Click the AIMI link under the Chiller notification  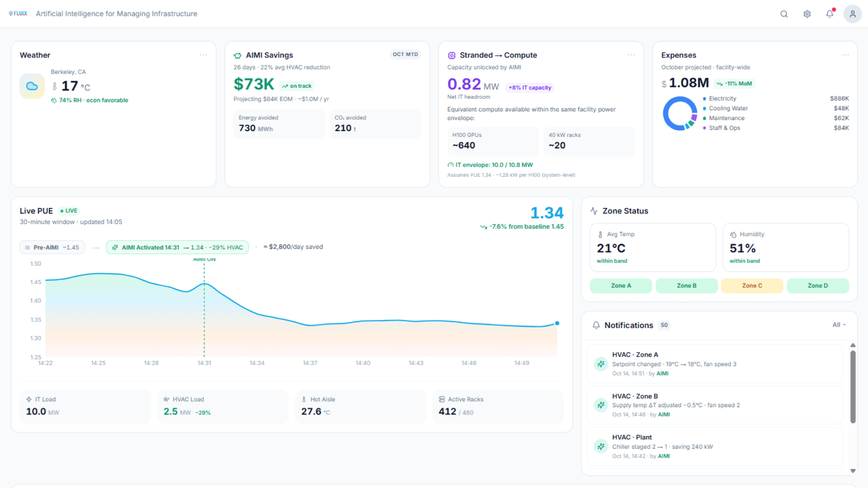click(x=664, y=456)
